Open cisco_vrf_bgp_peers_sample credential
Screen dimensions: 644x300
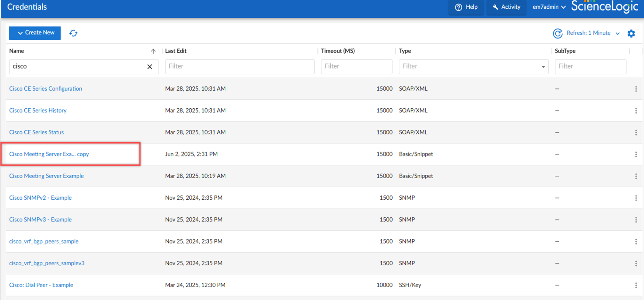click(x=44, y=241)
